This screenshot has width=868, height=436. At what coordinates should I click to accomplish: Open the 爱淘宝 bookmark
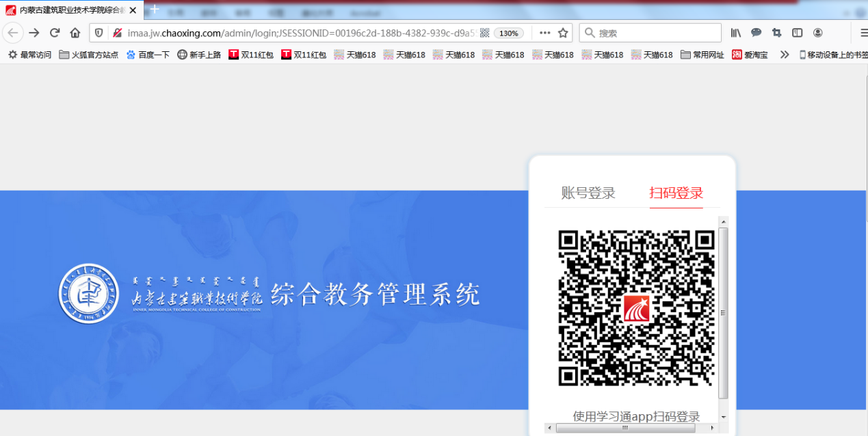click(750, 55)
